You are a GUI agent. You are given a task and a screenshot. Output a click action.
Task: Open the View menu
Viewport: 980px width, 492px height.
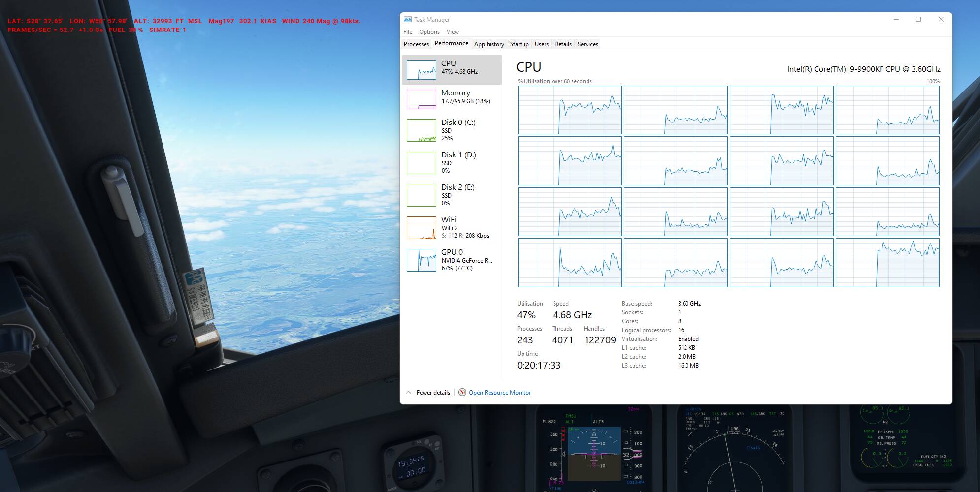453,32
